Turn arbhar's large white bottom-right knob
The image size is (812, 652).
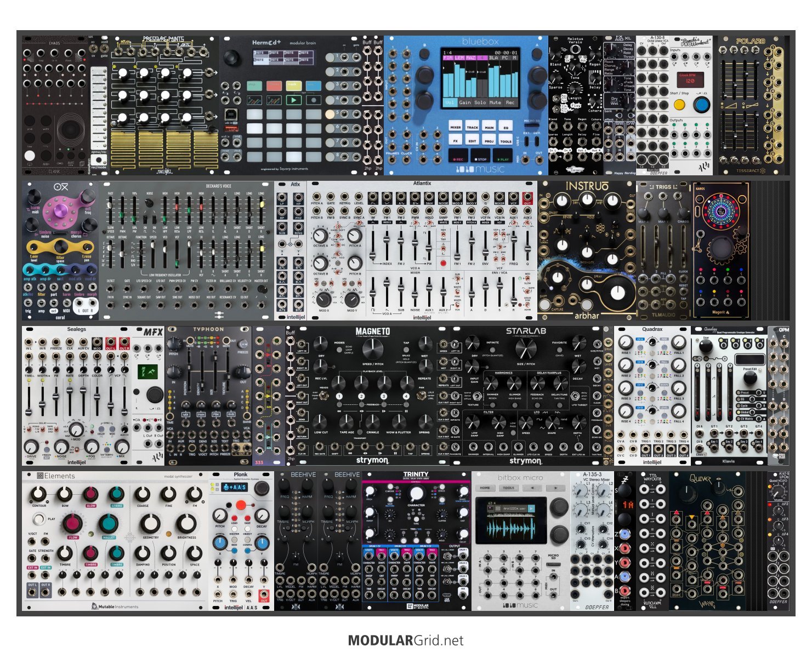click(618, 293)
